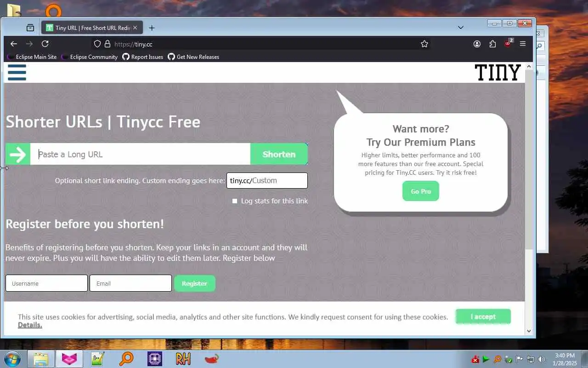Image resolution: width=588 pixels, height=368 pixels.
Task: Click the Custom short link ending field
Action: coord(267,180)
